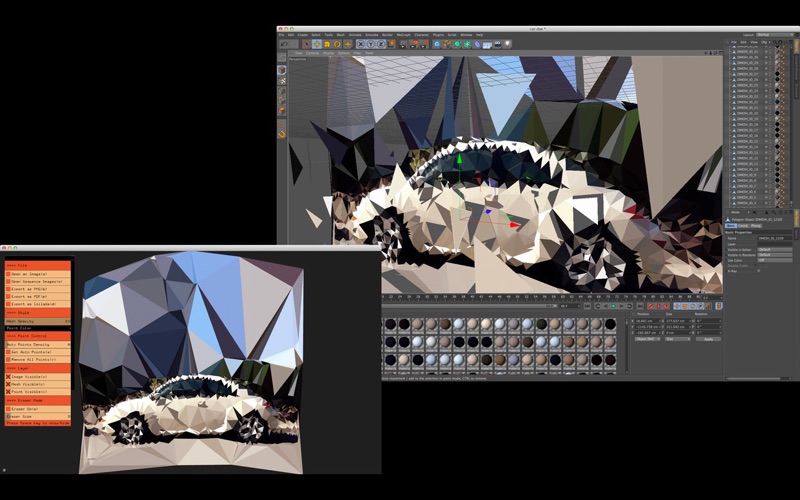Click Render to Picture Viewer icon
This screenshot has width=800, height=500.
(414, 44)
